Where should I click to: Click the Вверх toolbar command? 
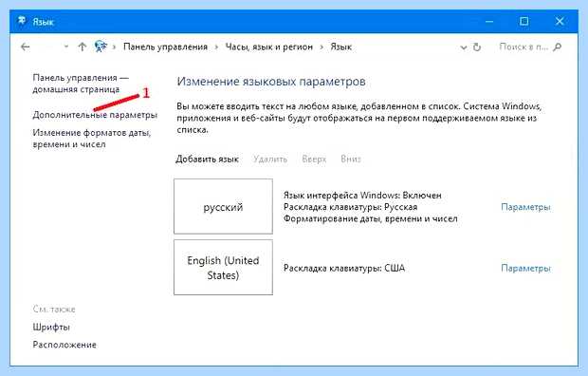tap(314, 160)
